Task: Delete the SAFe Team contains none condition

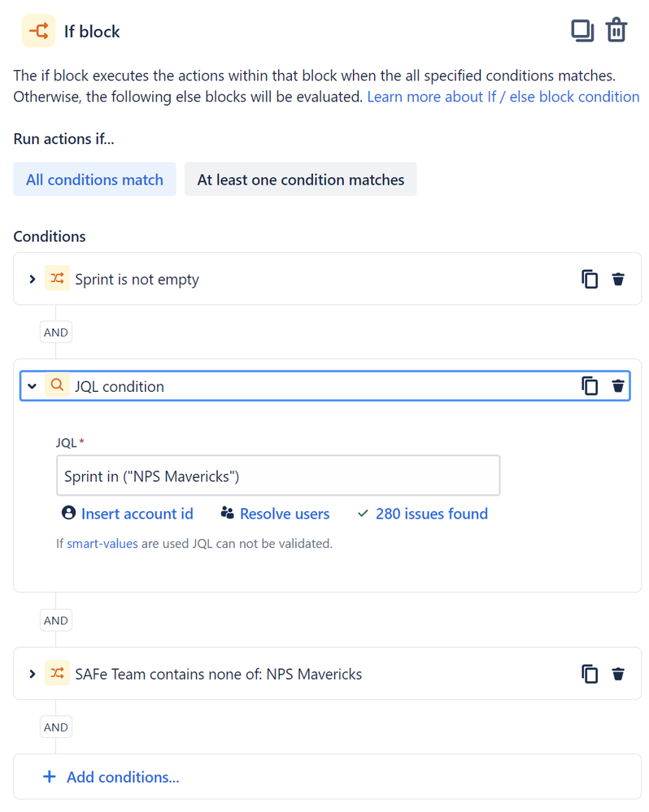Action: coord(618,674)
